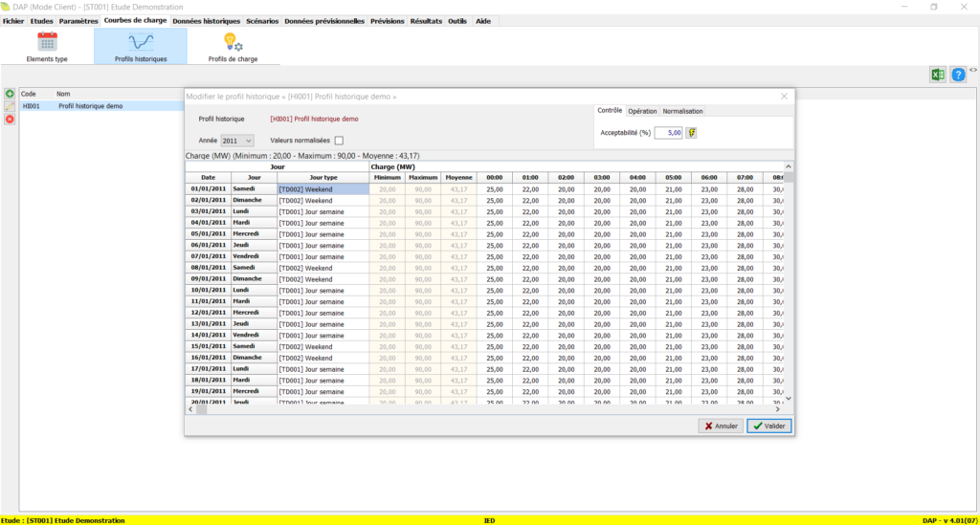
Task: Run the lightning bolt control check
Action: pos(692,133)
